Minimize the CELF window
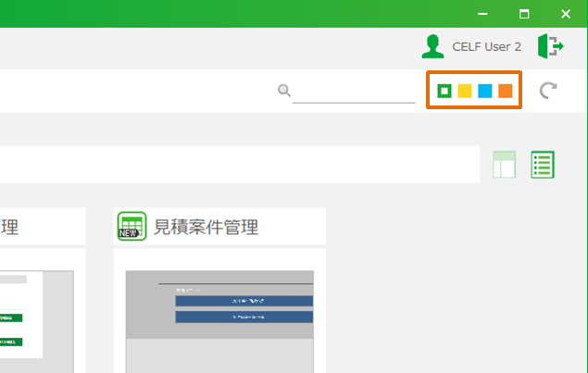This screenshot has width=588, height=373. pos(483,14)
